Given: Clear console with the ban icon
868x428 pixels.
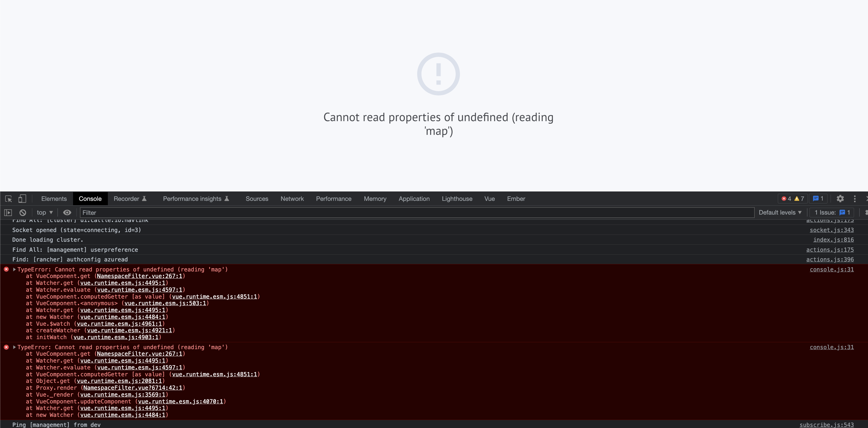Looking at the screenshot, I should [x=23, y=213].
